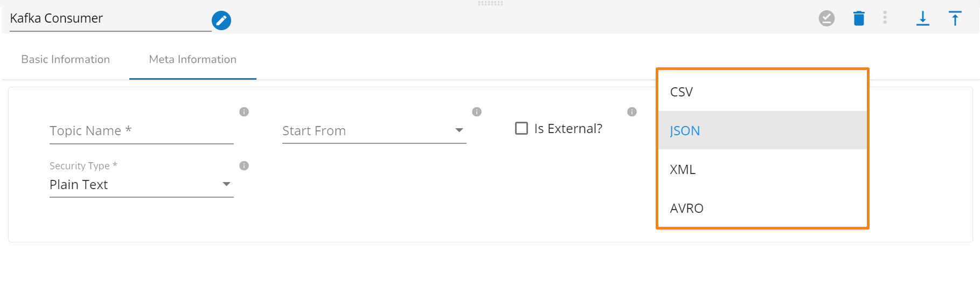The height and width of the screenshot is (285, 980).
Task: Open the Meta Information tab
Action: (193, 60)
